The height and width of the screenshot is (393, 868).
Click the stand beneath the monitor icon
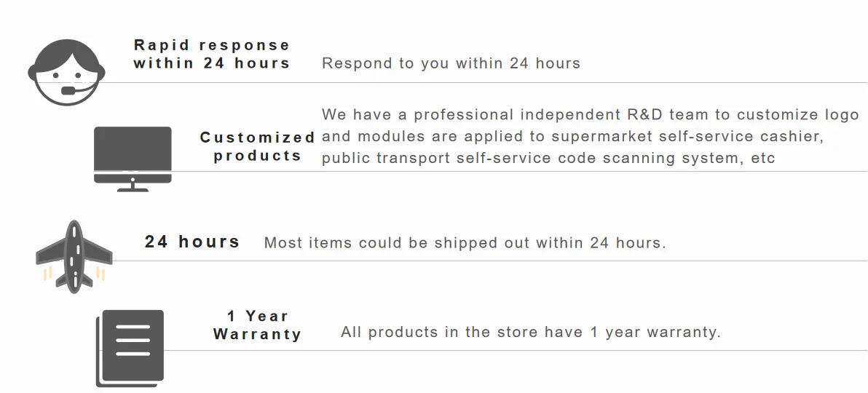coord(133,186)
